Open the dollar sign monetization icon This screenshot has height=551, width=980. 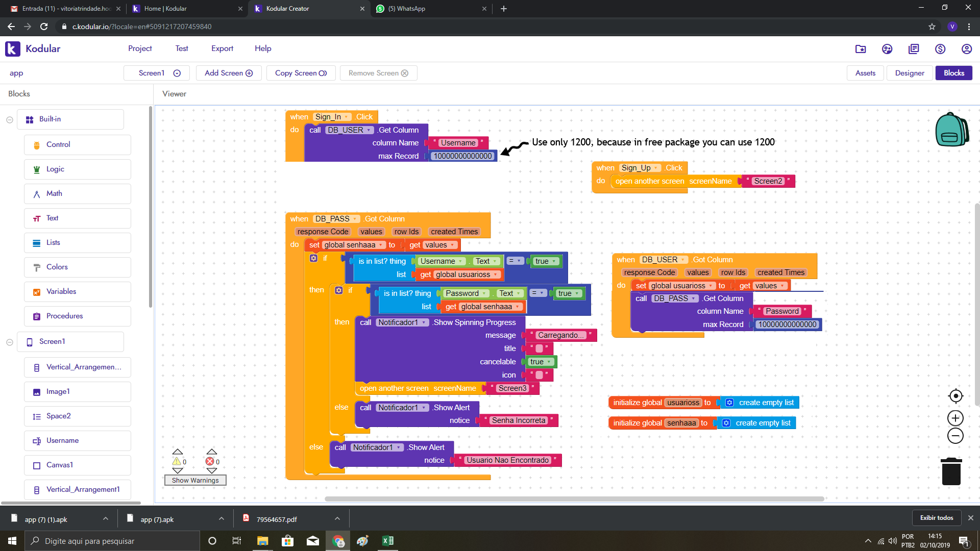pos(940,49)
